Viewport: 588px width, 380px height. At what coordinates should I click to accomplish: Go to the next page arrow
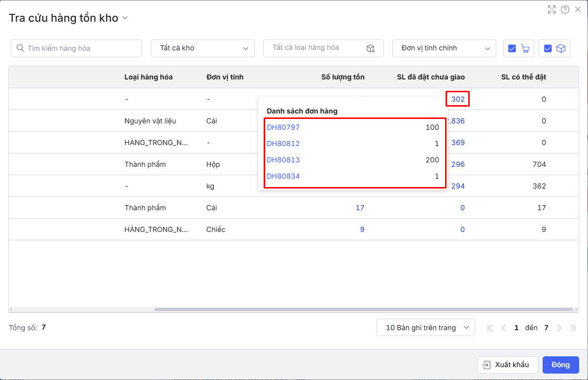click(x=559, y=328)
